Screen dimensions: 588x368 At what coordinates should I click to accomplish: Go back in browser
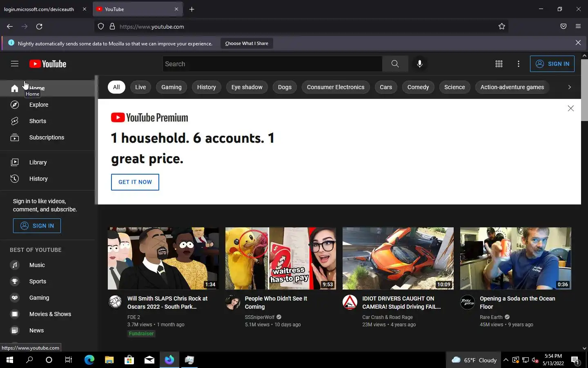(x=10, y=27)
